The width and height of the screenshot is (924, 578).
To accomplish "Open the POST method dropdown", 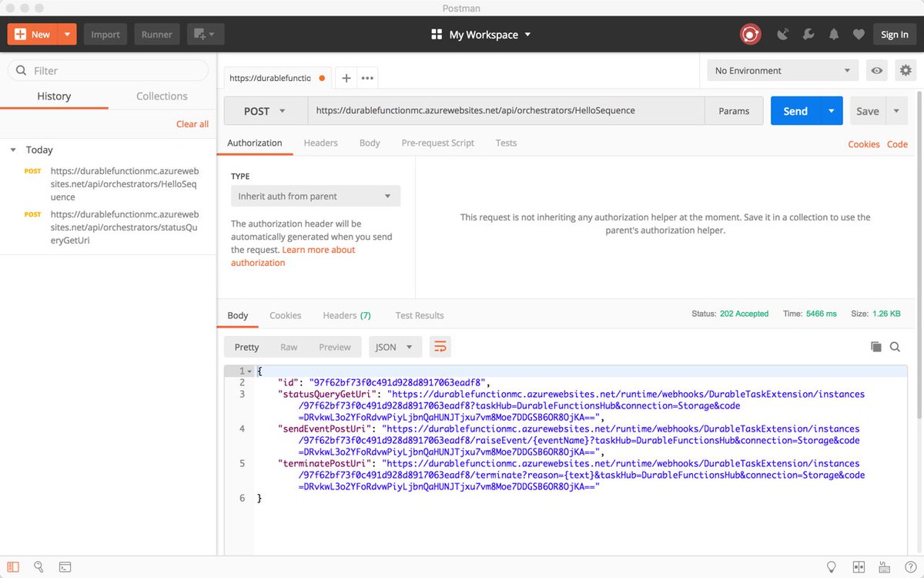I will click(265, 111).
